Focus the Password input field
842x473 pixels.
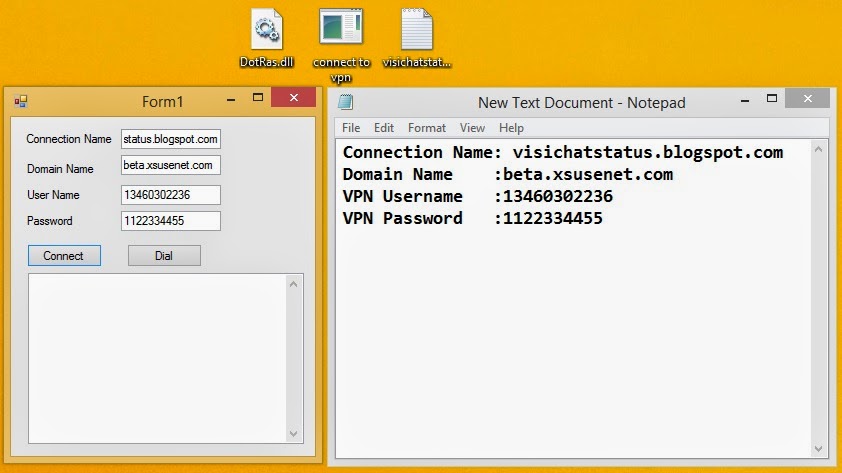171,221
